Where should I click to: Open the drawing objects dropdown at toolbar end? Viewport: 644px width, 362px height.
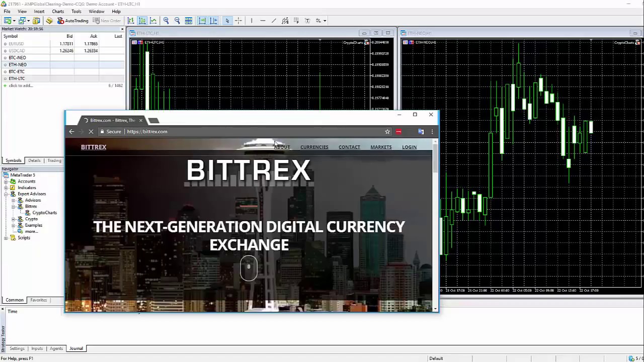pyautogui.click(x=325, y=21)
